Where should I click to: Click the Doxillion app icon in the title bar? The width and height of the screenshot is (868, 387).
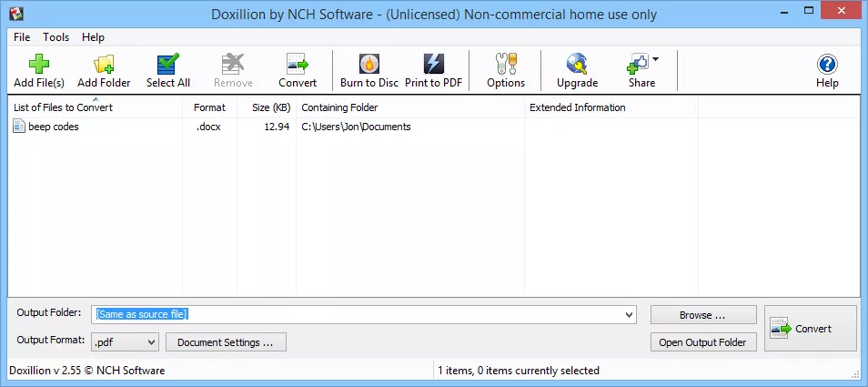point(16,14)
